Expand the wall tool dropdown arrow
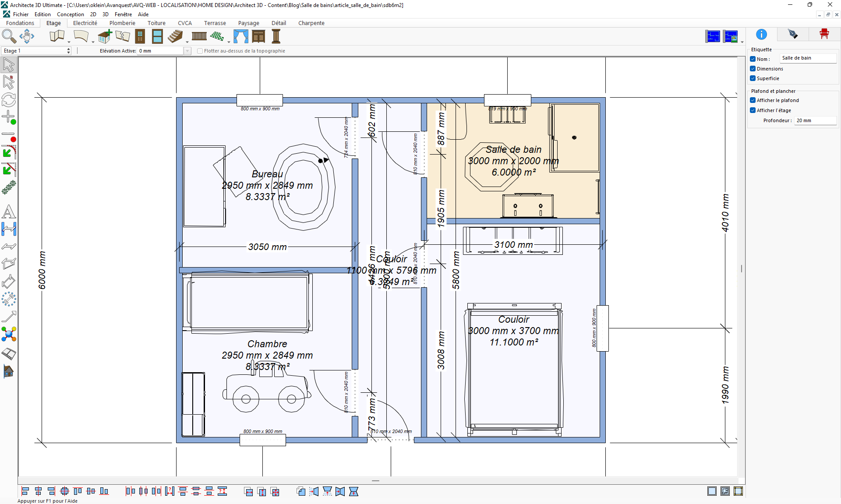The height and width of the screenshot is (504, 841). 69,42
